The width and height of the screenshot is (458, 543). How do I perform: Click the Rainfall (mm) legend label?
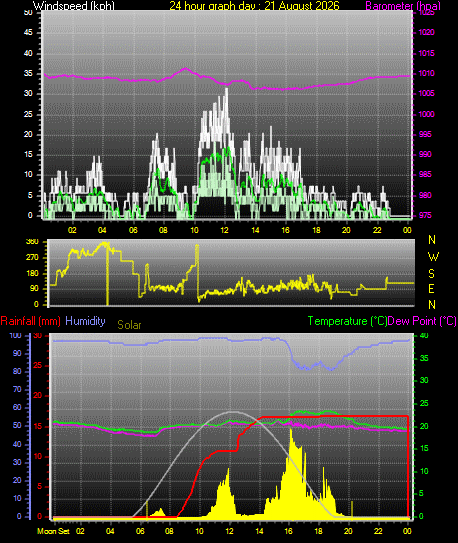[30, 321]
